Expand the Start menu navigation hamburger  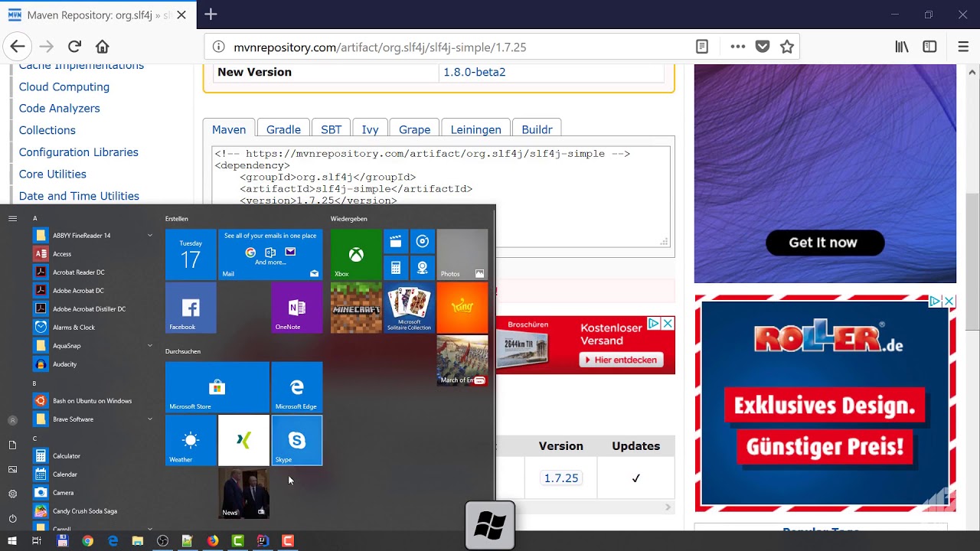click(12, 218)
